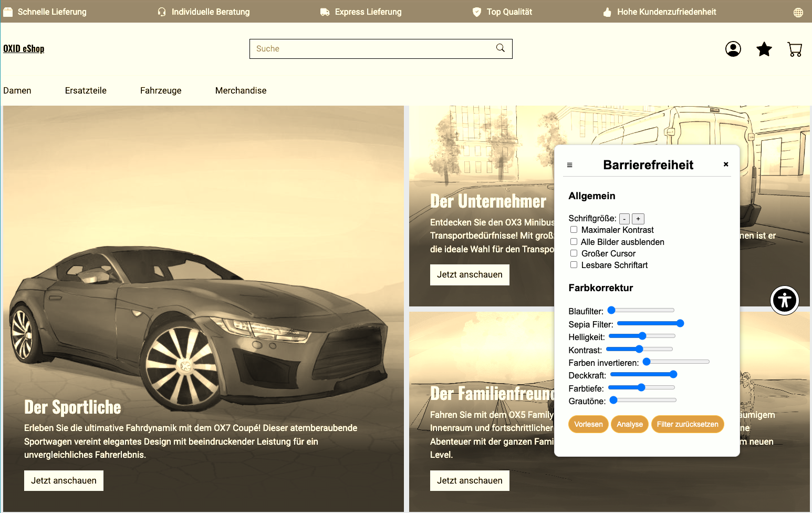Click the Schnelle Lieferung text

(52, 12)
